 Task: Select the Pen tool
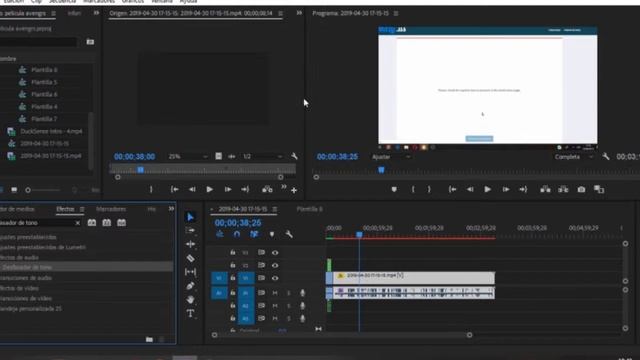(x=190, y=286)
